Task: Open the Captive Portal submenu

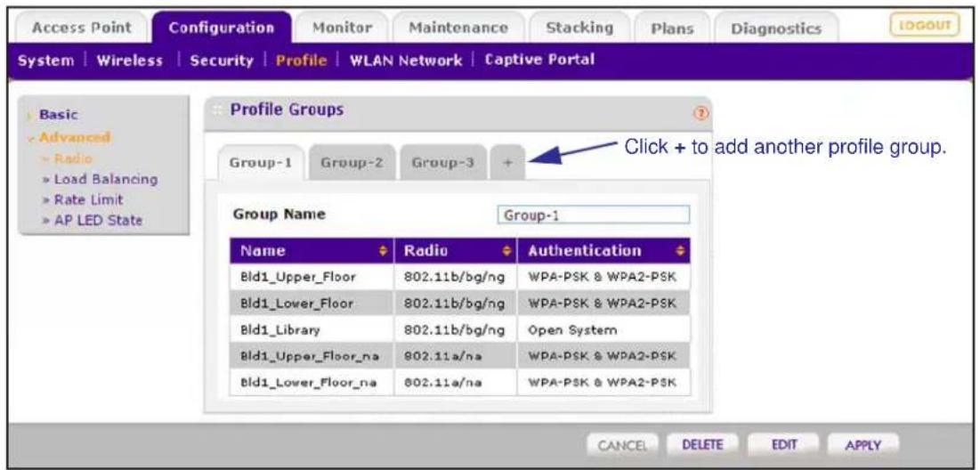Action: [539, 60]
